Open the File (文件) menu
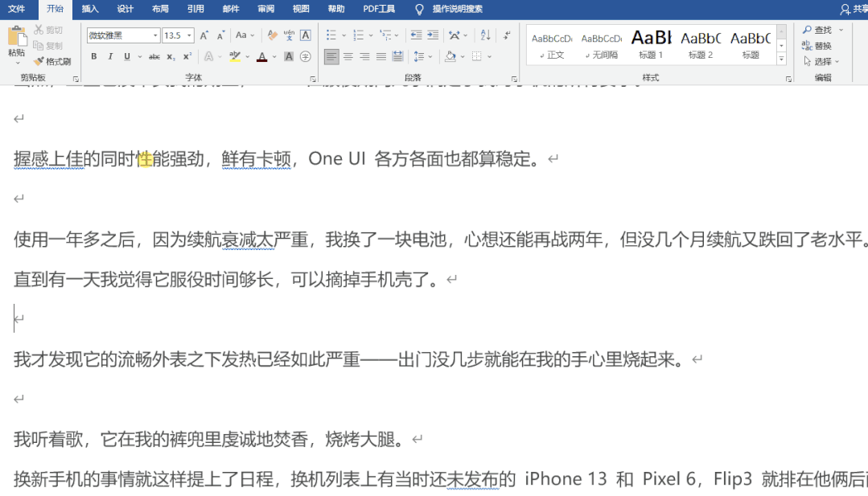868x496 pixels. coord(17,9)
